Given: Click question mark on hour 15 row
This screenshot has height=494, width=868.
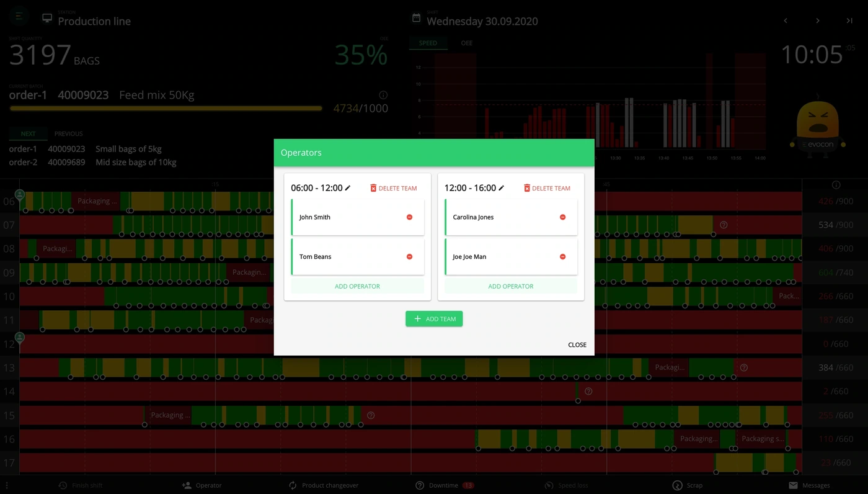Looking at the screenshot, I should tap(371, 415).
